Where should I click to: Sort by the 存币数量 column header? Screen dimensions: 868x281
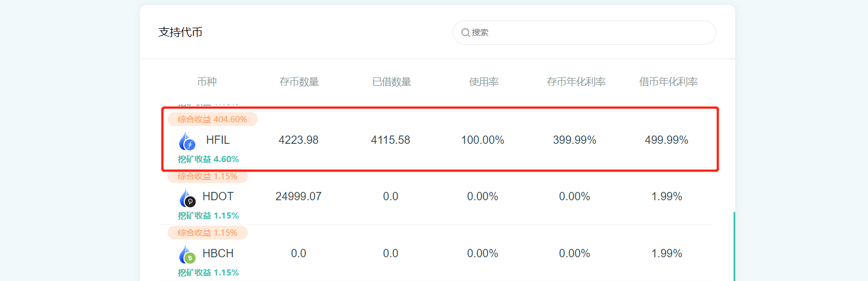pyautogui.click(x=299, y=82)
